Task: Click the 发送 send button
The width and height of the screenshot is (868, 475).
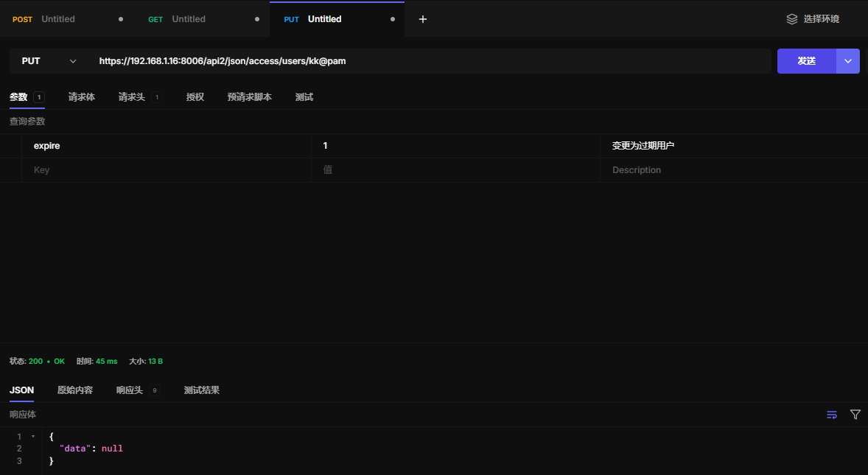Action: pyautogui.click(x=806, y=61)
